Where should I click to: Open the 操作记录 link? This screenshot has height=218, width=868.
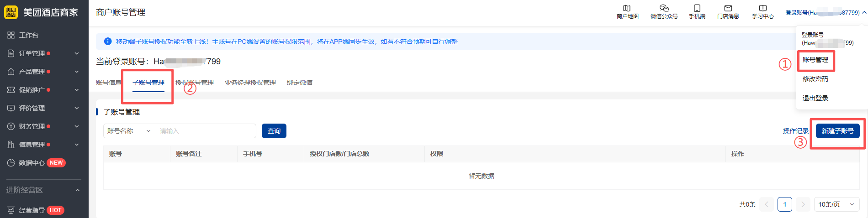point(795,131)
